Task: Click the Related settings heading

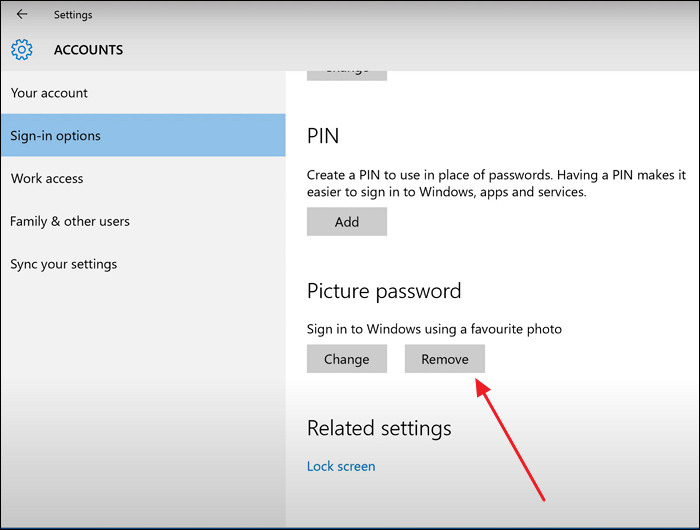Action: point(379,429)
